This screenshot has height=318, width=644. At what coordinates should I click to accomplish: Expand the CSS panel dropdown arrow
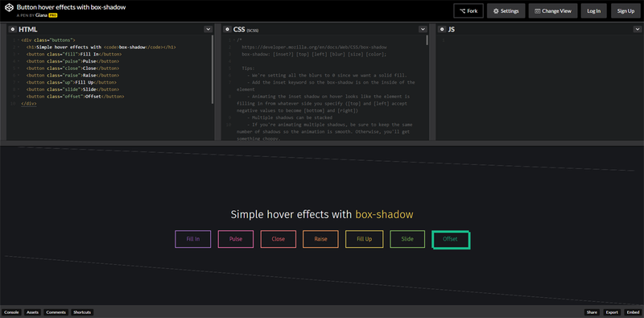coord(423,29)
